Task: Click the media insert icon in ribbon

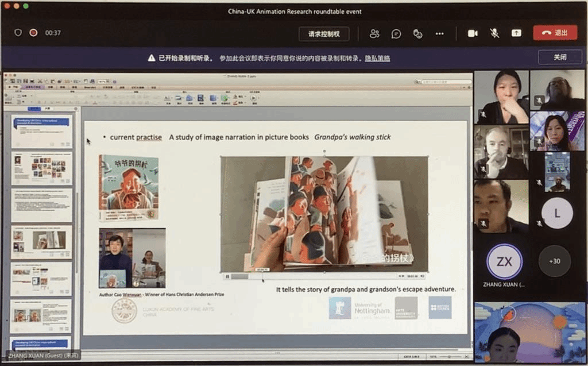Action: tap(200, 98)
